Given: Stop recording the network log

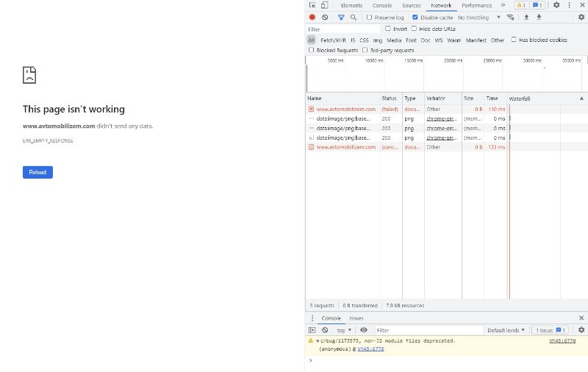Looking at the screenshot, I should click(312, 17).
